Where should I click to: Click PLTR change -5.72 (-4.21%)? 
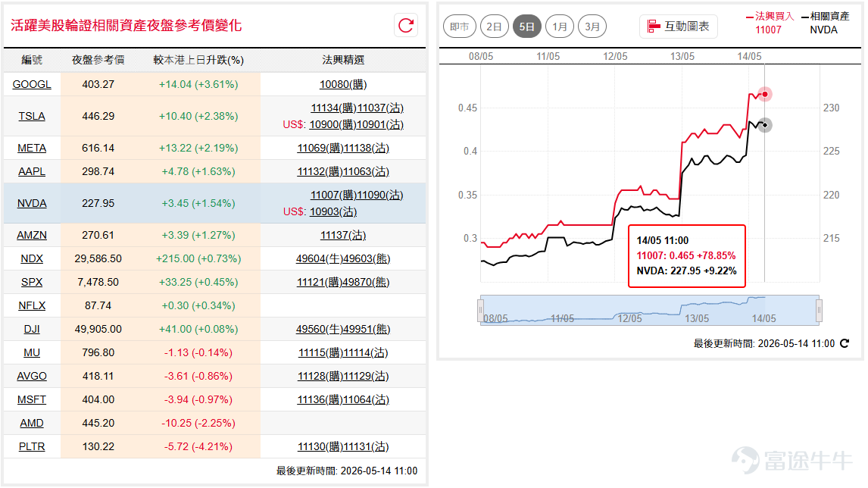(x=198, y=446)
